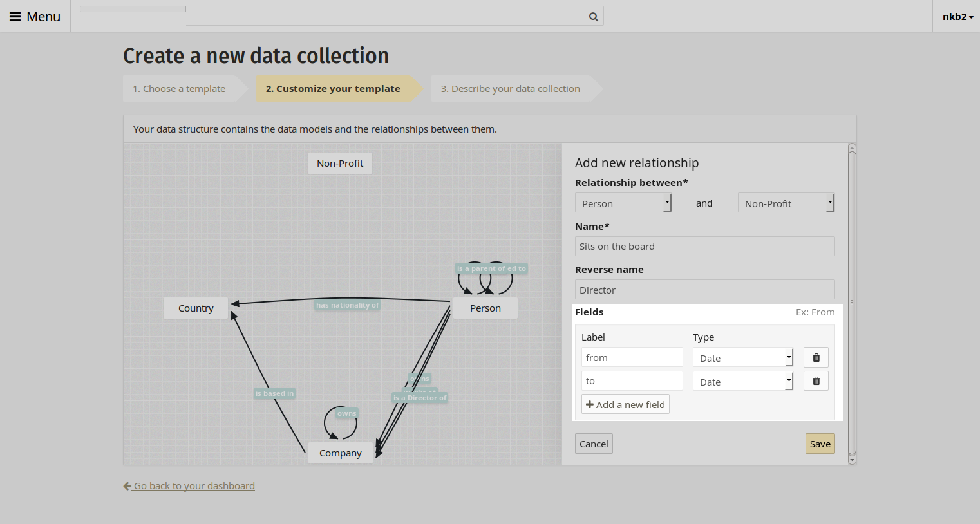The height and width of the screenshot is (524, 980).
Task: Select the Non-Profit node in the diagram
Action: [340, 164]
